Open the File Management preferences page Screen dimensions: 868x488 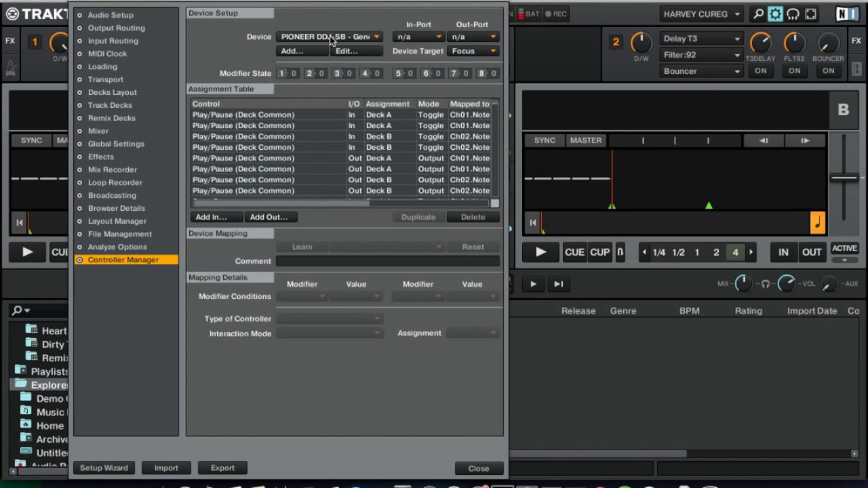point(119,234)
